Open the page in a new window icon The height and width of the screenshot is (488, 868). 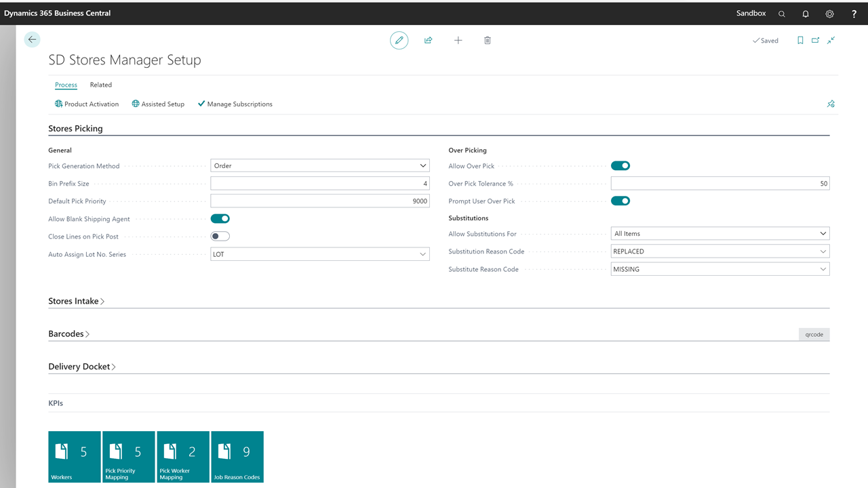point(815,41)
